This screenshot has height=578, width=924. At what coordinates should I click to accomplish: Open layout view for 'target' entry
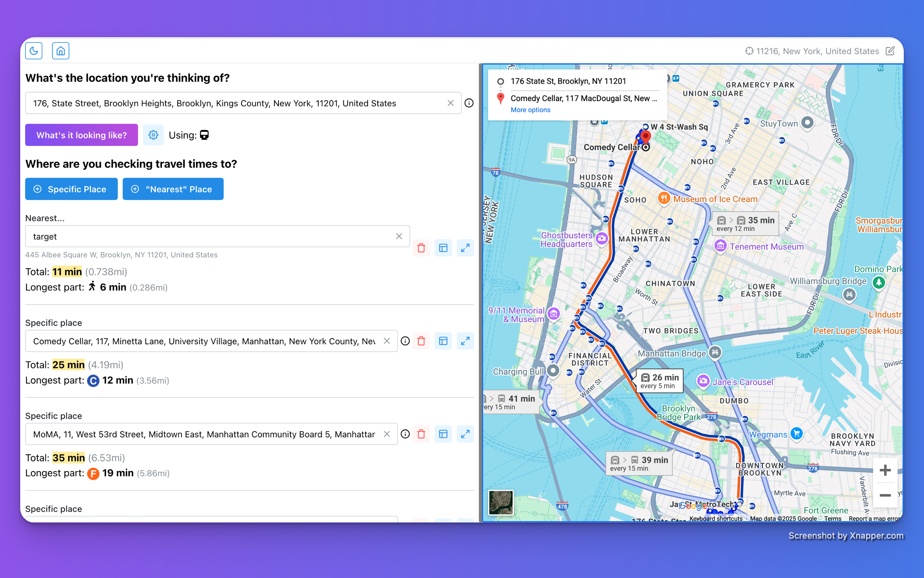coord(443,248)
